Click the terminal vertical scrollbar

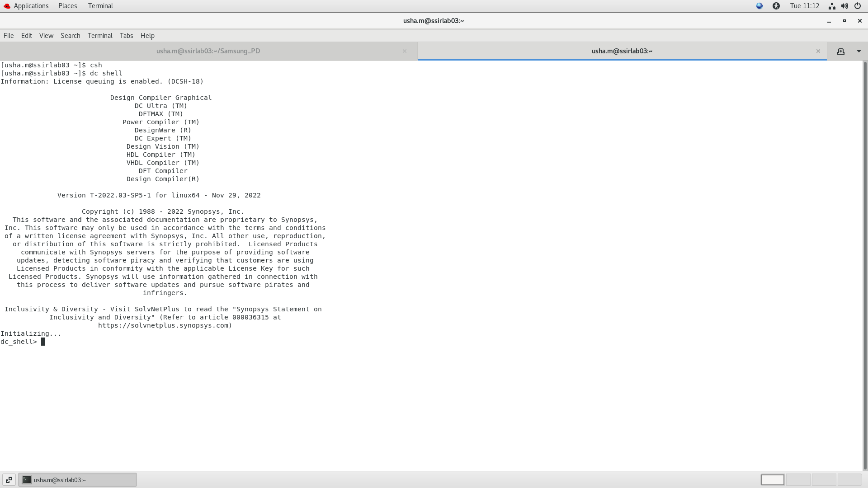(x=865, y=266)
